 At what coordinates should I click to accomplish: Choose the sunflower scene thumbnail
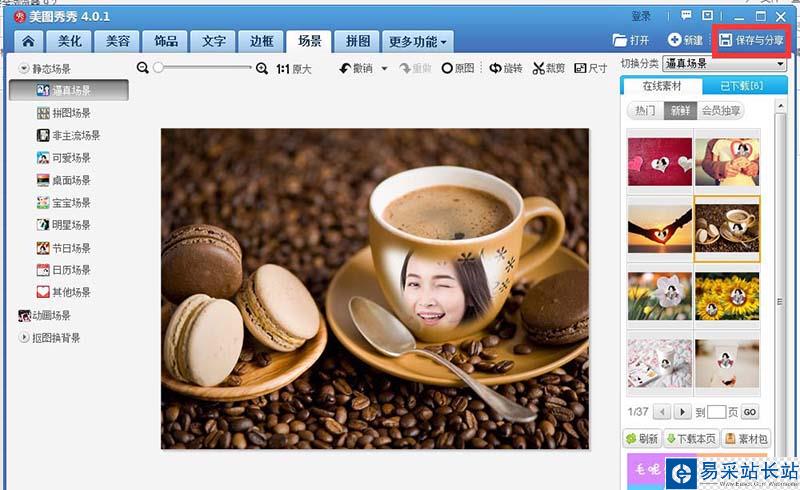pos(727,296)
